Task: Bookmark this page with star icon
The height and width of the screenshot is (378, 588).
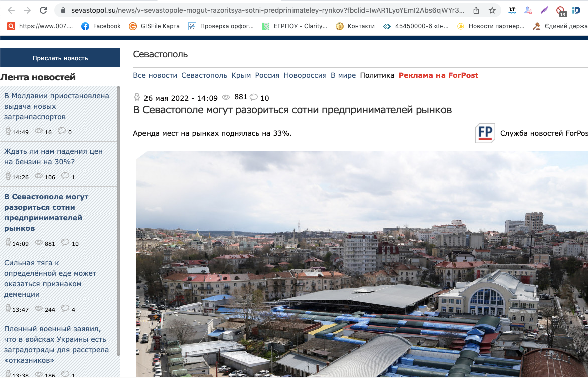Action: (x=492, y=10)
